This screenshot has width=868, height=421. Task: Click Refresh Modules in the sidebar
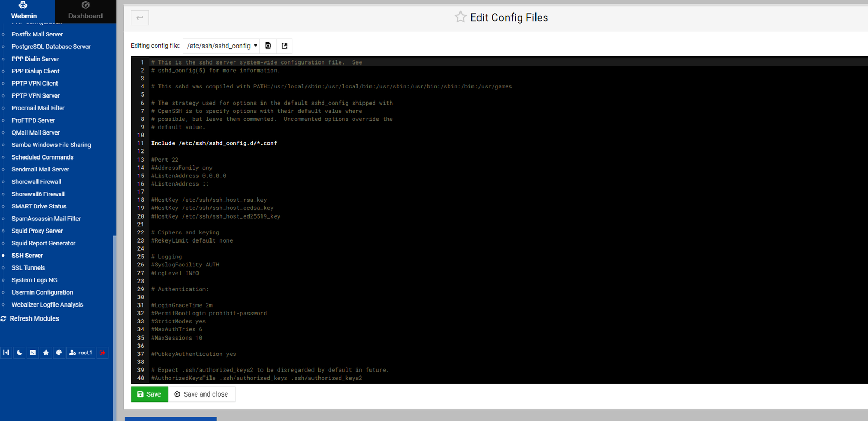coord(34,318)
